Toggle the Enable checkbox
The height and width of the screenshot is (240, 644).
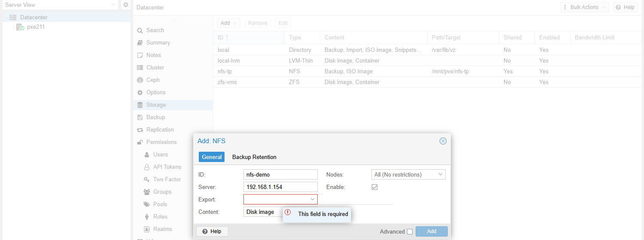(x=374, y=187)
